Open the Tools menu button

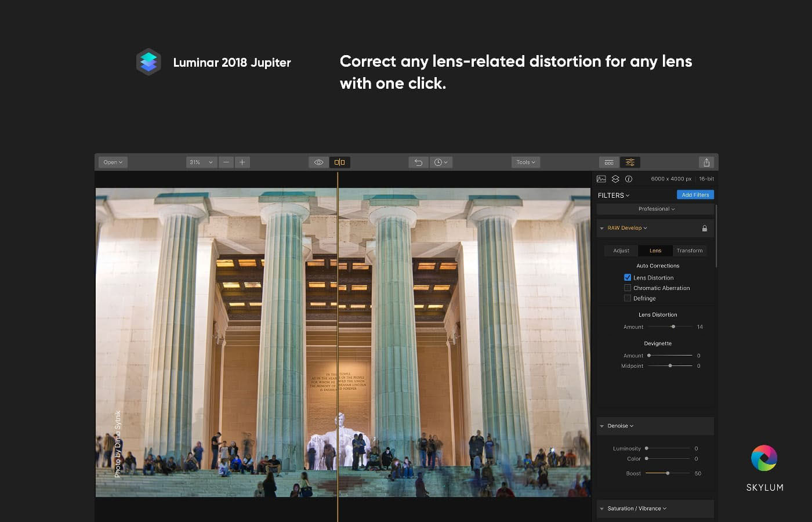click(525, 162)
